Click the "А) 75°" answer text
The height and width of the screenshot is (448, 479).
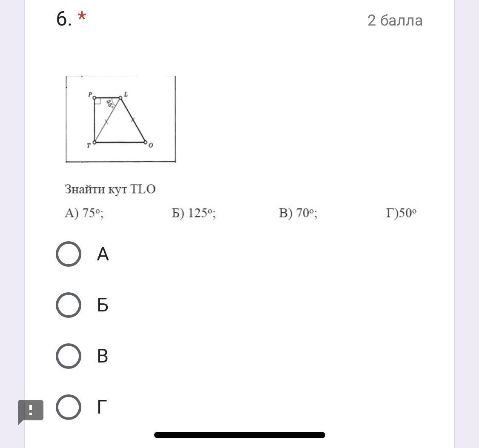[x=84, y=213]
